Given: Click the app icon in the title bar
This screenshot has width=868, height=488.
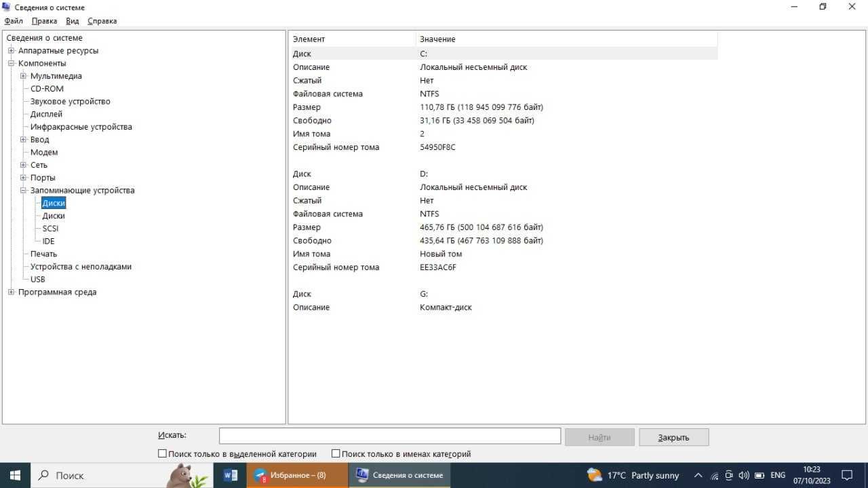Looking at the screenshot, I should coord(7,7).
